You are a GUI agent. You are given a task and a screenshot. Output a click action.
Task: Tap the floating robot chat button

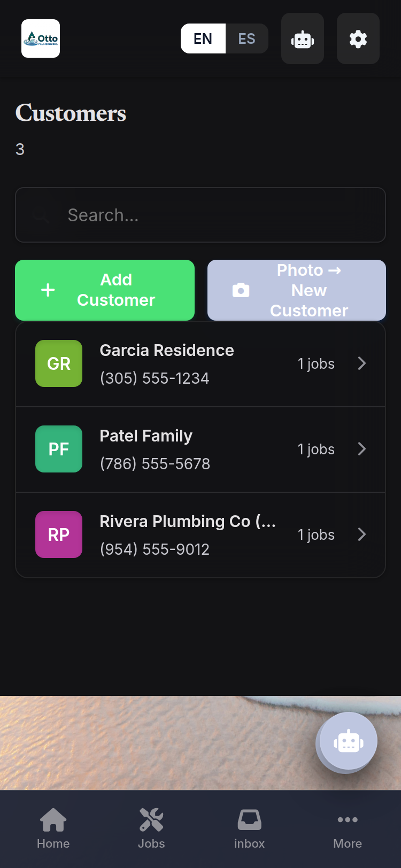[349, 741]
